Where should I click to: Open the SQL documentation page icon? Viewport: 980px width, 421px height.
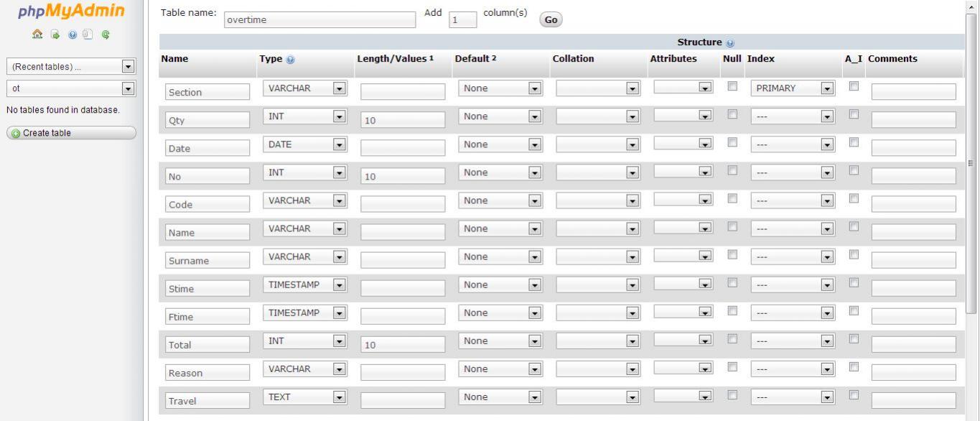click(87, 34)
